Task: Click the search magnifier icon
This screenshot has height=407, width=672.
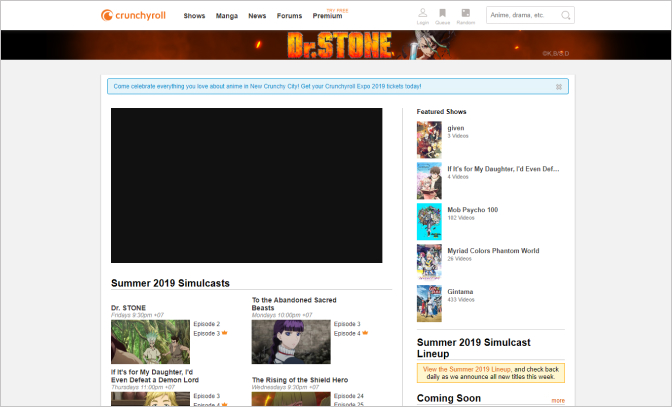Action: tap(566, 15)
